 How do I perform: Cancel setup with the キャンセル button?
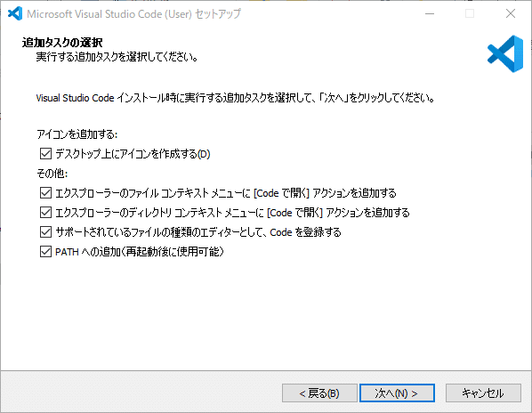coord(483,393)
